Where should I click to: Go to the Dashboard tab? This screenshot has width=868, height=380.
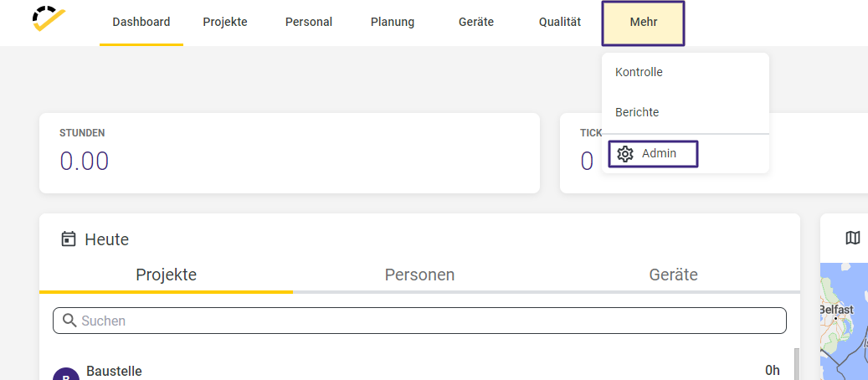pyautogui.click(x=141, y=23)
